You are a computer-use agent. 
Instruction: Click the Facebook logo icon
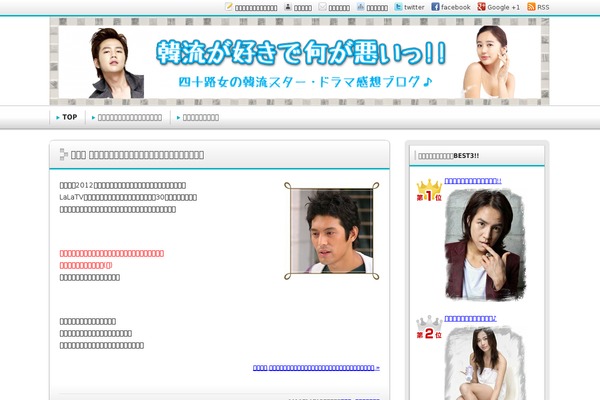tap(435, 7)
